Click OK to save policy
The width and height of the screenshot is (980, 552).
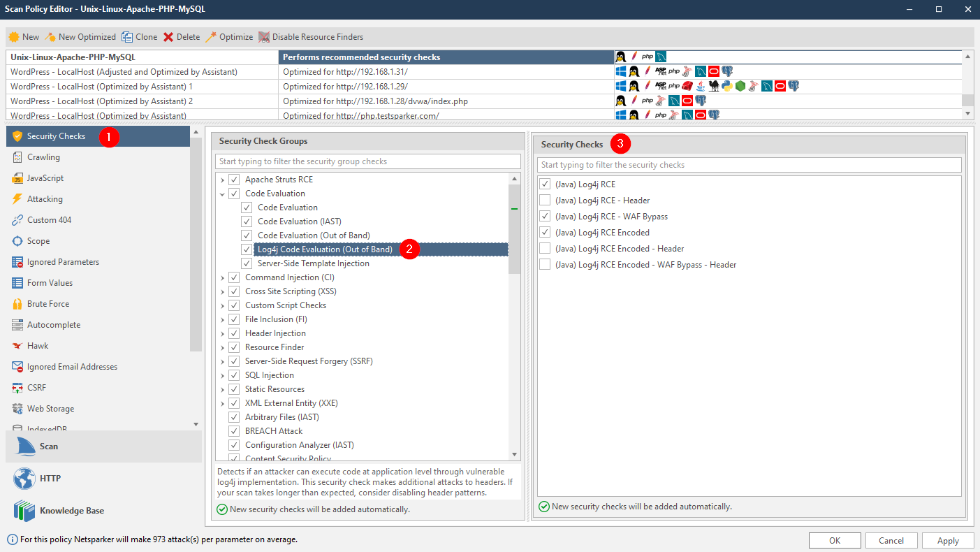[835, 540]
